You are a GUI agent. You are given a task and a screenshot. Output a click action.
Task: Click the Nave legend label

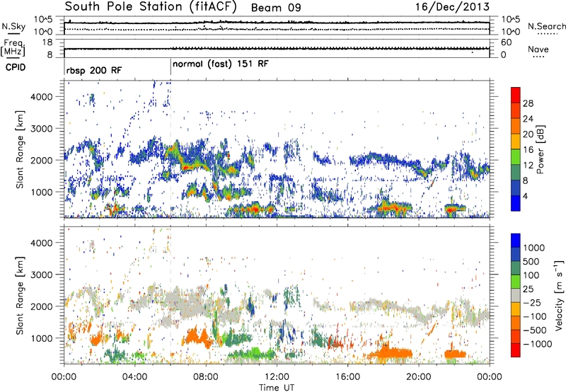538,49
